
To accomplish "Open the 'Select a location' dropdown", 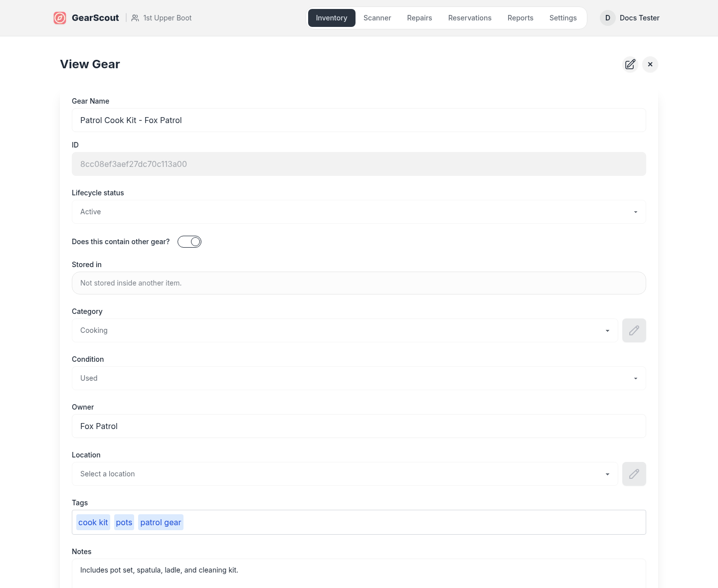I will click(x=345, y=474).
